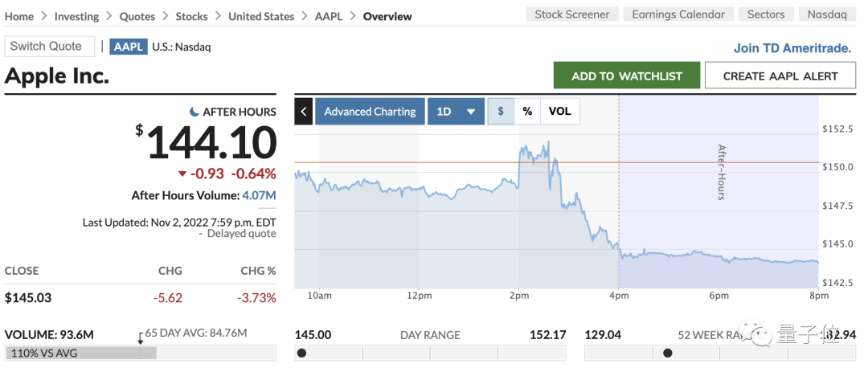This screenshot has height=372, width=868.
Task: Click Create AAPL Alert button
Action: (x=780, y=76)
